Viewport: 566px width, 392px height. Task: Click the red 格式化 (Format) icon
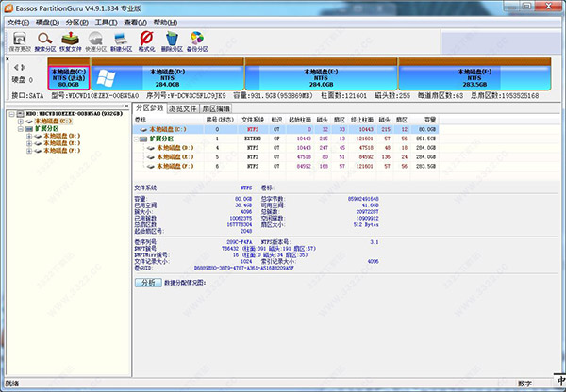coord(147,39)
